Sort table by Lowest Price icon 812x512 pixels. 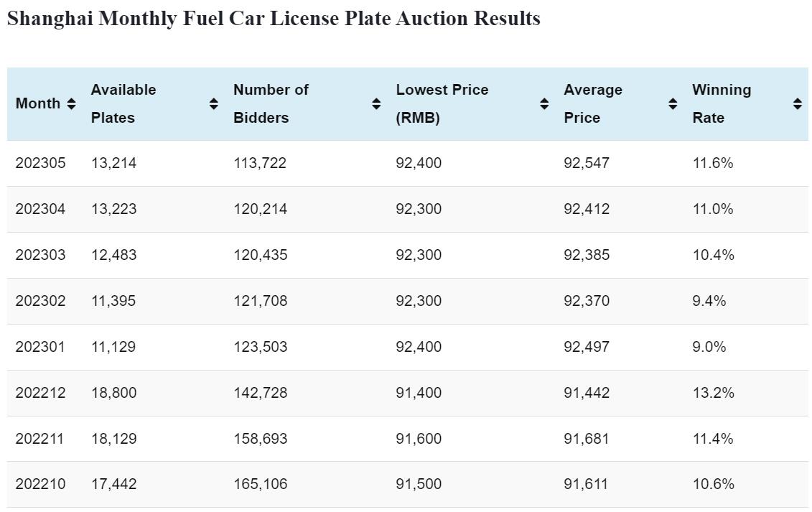click(544, 104)
